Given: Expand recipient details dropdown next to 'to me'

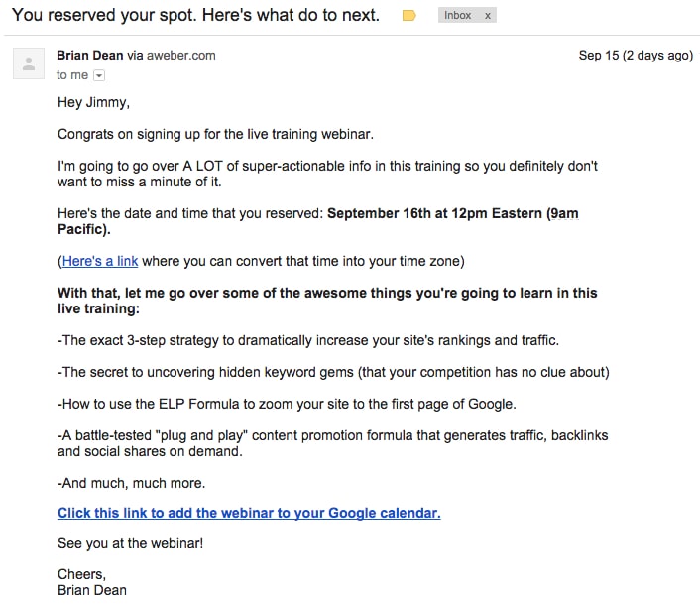Looking at the screenshot, I should click(x=99, y=75).
